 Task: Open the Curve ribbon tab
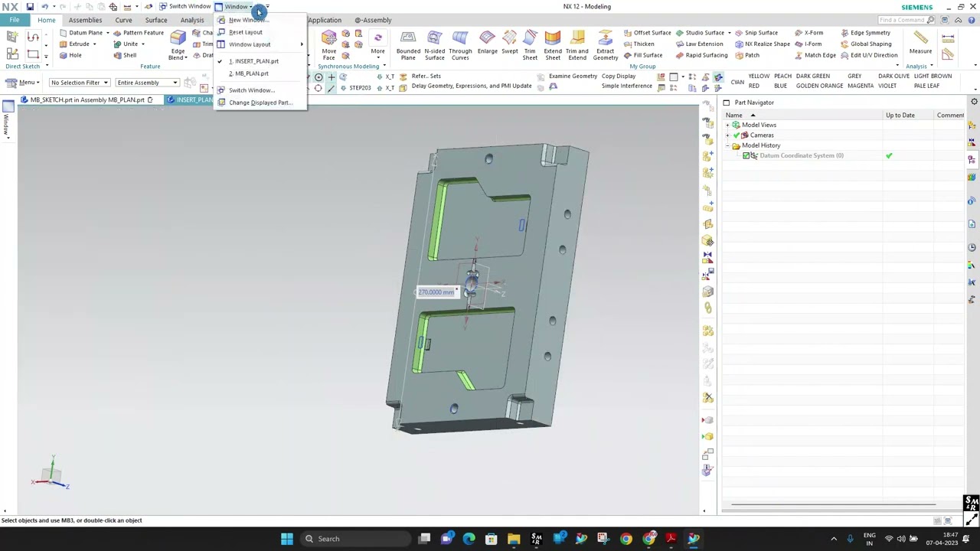click(x=123, y=21)
